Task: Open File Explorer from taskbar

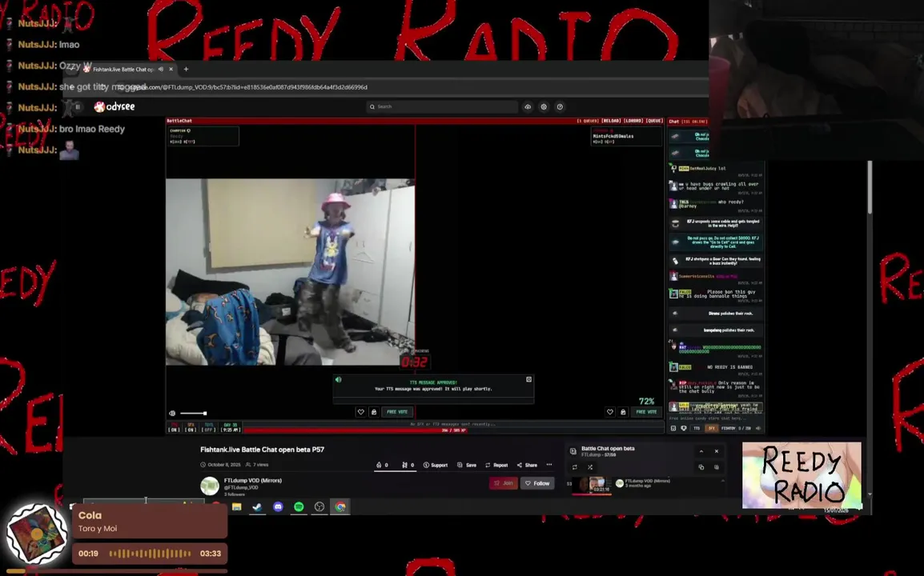Action: (x=237, y=506)
